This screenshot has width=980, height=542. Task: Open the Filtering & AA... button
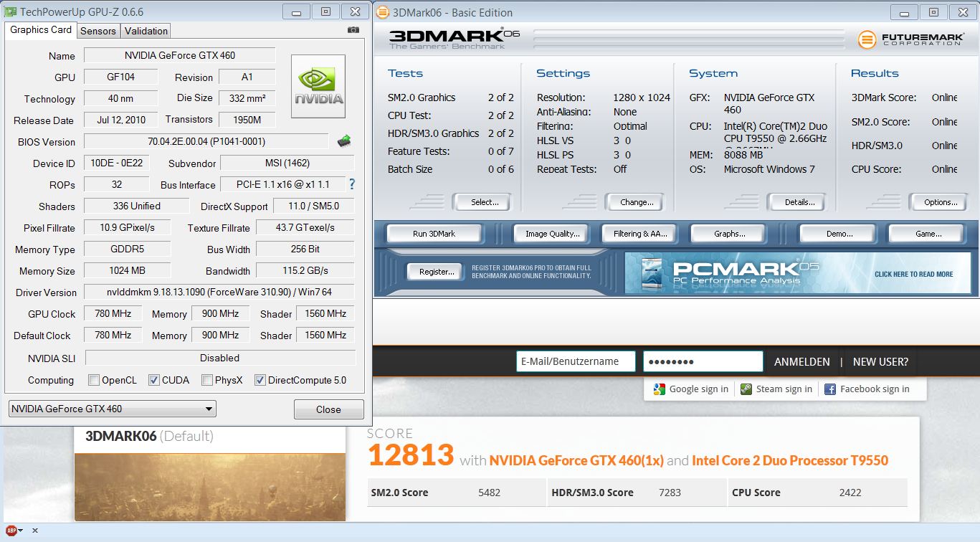[x=639, y=234]
